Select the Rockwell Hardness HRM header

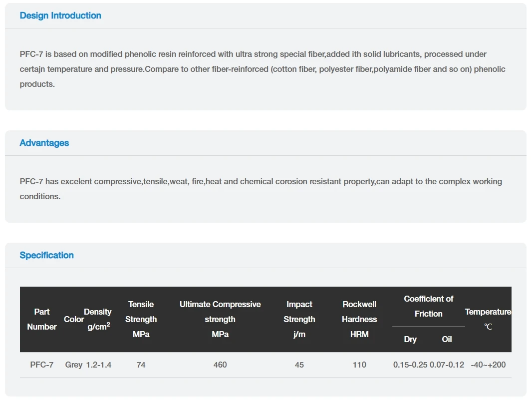coord(359,319)
